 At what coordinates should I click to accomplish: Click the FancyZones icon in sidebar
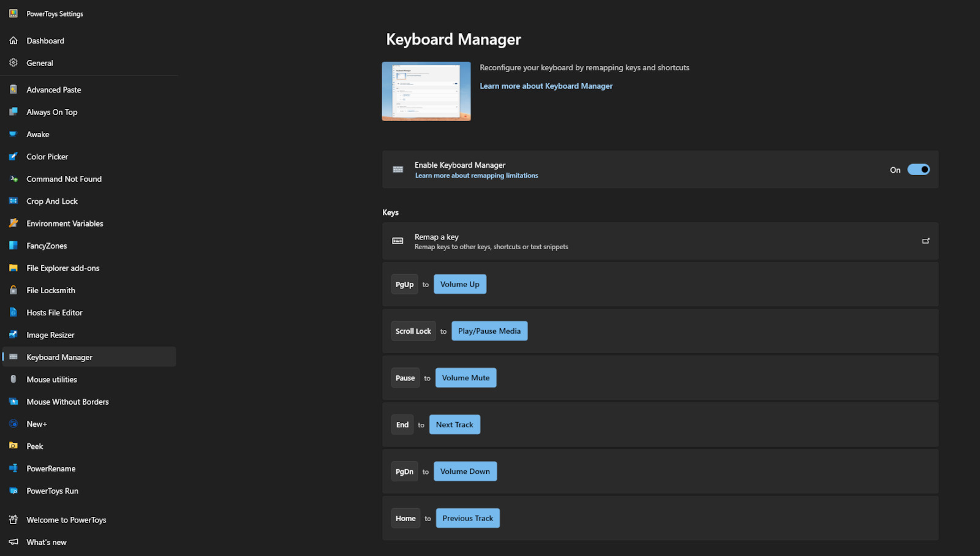[13, 246]
